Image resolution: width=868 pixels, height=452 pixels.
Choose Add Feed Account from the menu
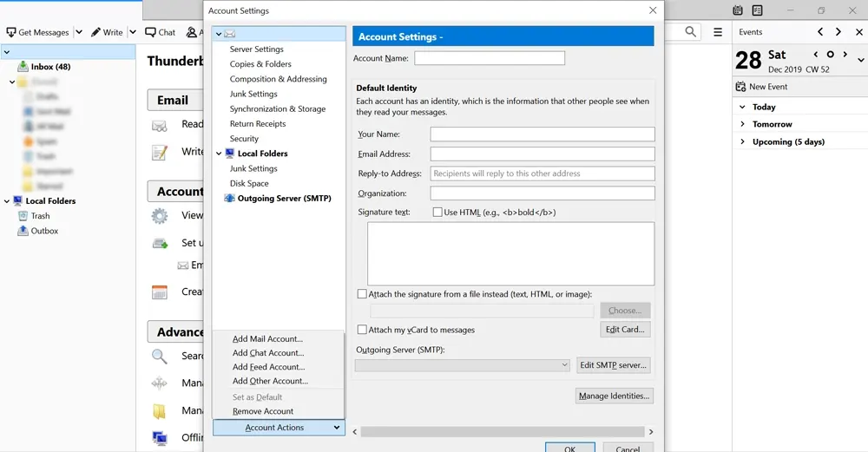pyautogui.click(x=268, y=367)
